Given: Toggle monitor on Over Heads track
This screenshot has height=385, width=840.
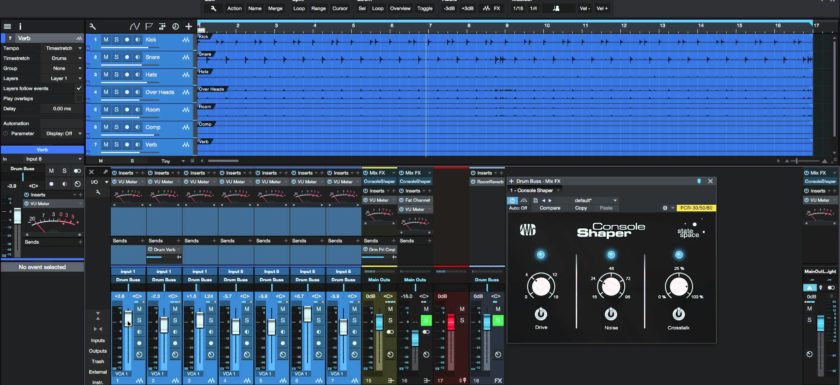Looking at the screenshot, I should [x=137, y=92].
